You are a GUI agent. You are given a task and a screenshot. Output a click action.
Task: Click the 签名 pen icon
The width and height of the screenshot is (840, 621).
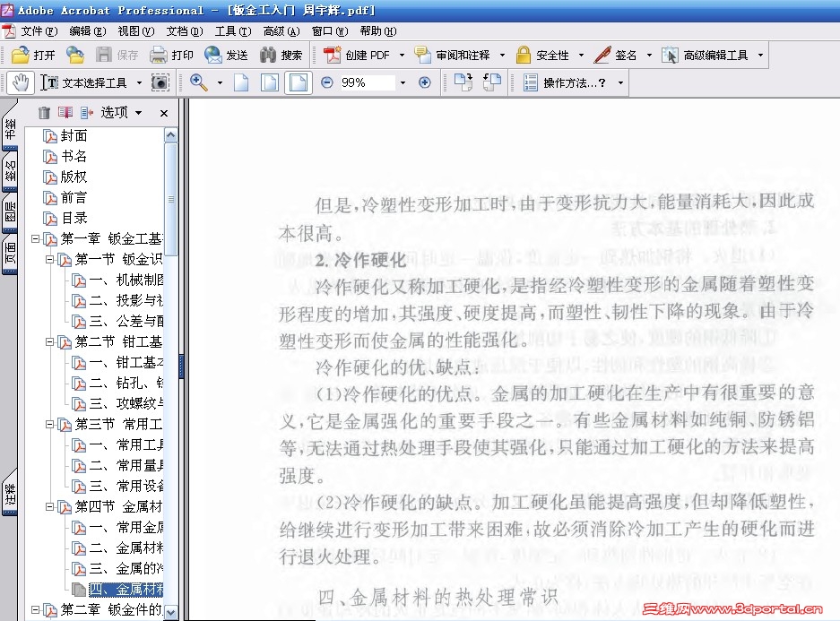(602, 55)
